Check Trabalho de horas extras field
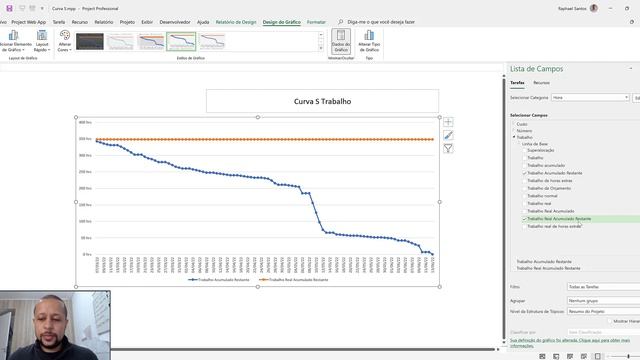 pyautogui.click(x=524, y=180)
